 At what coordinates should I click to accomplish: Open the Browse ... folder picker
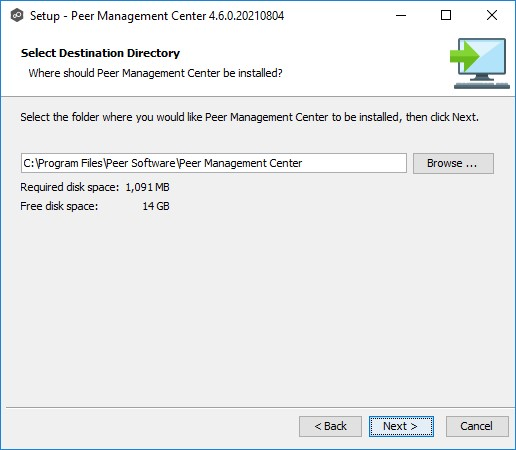click(x=453, y=163)
